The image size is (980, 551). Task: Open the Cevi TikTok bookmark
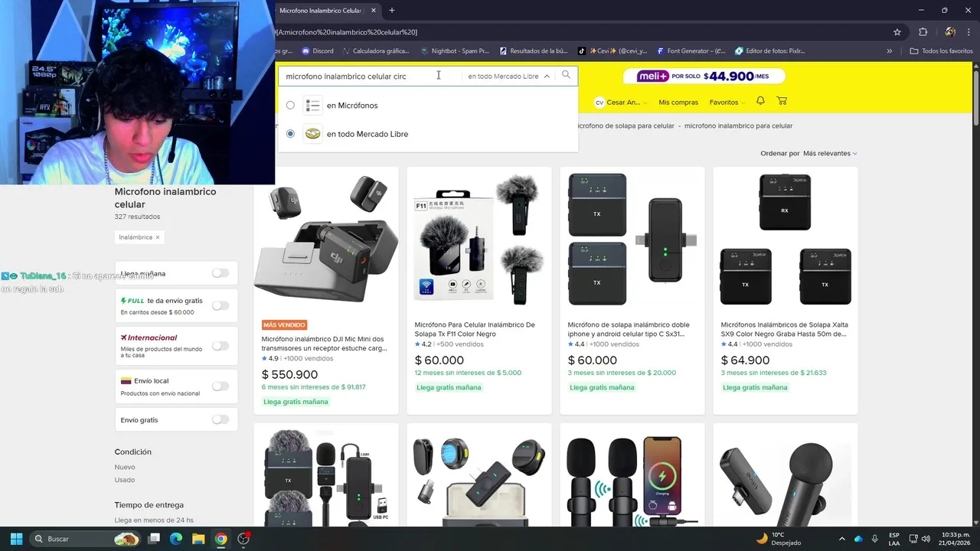point(612,51)
